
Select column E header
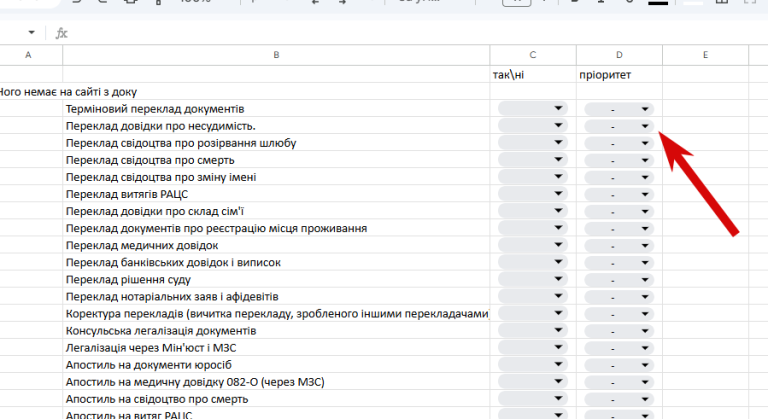[x=705, y=55]
